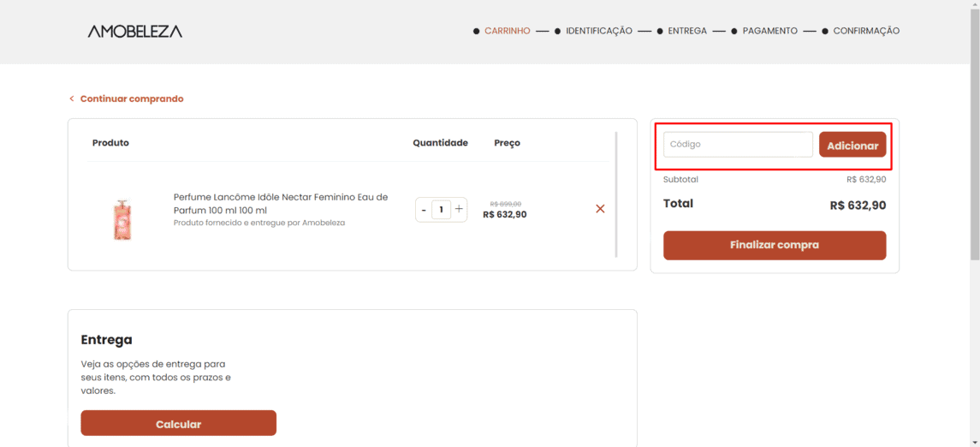Click the Produto column header
The image size is (980, 447).
pos(110,142)
